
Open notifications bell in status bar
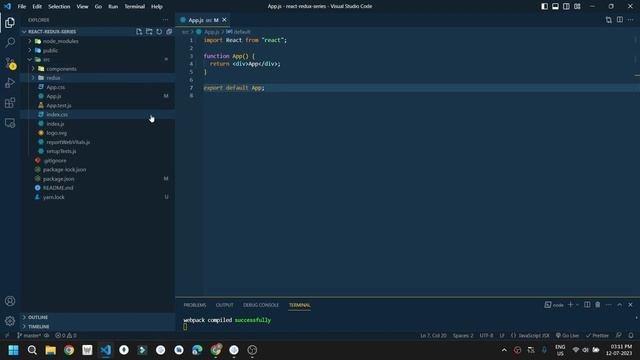(631, 336)
